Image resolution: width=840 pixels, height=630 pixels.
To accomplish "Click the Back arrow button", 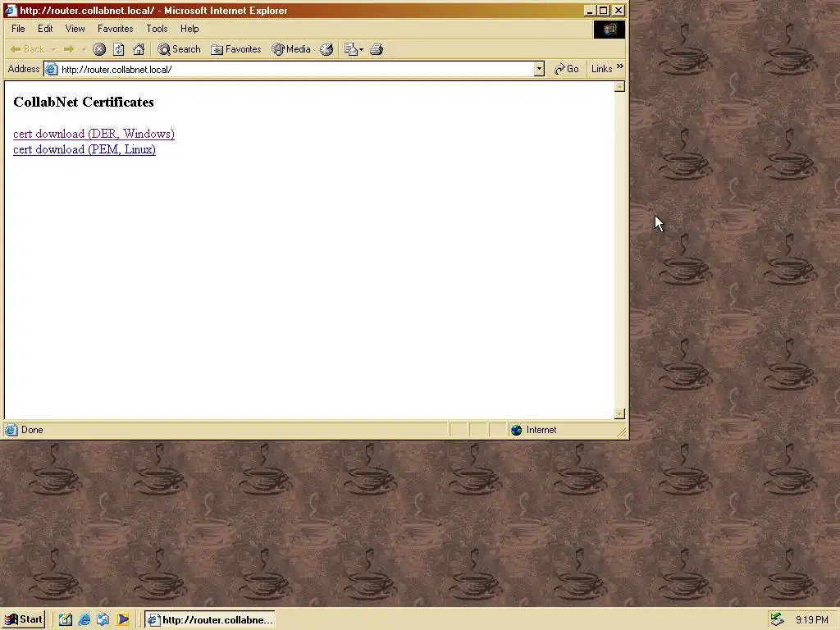I will [27, 49].
